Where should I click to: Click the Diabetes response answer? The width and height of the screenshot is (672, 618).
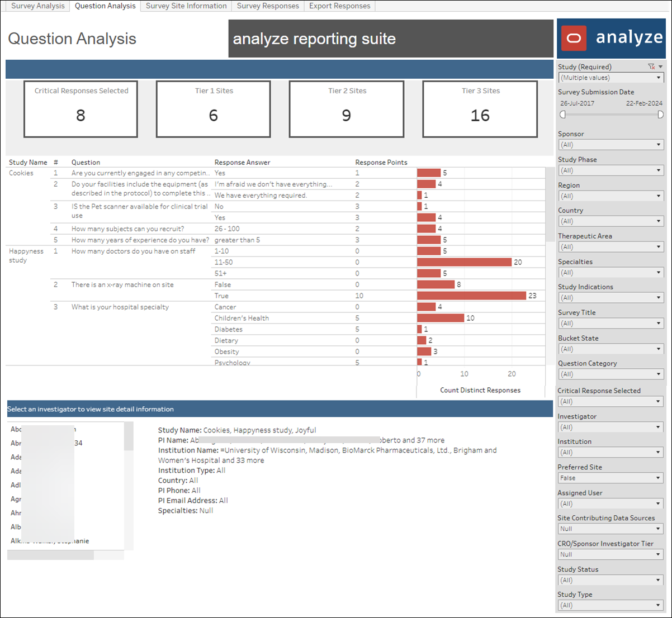coord(229,330)
